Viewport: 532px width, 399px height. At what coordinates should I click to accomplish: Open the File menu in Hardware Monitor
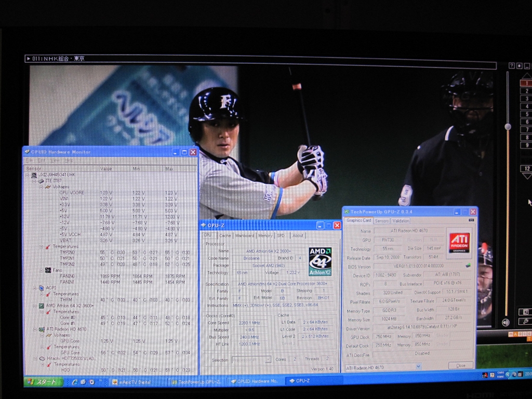point(30,160)
